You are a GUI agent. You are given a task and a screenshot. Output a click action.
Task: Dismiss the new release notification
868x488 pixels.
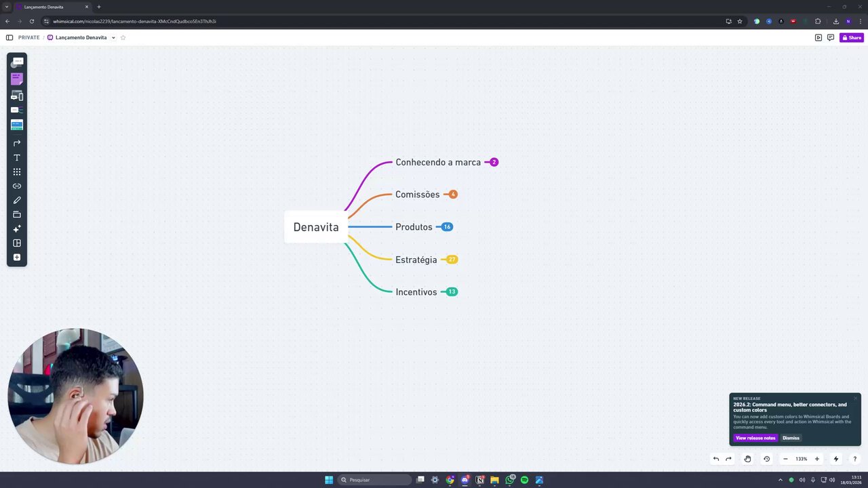[x=791, y=438]
